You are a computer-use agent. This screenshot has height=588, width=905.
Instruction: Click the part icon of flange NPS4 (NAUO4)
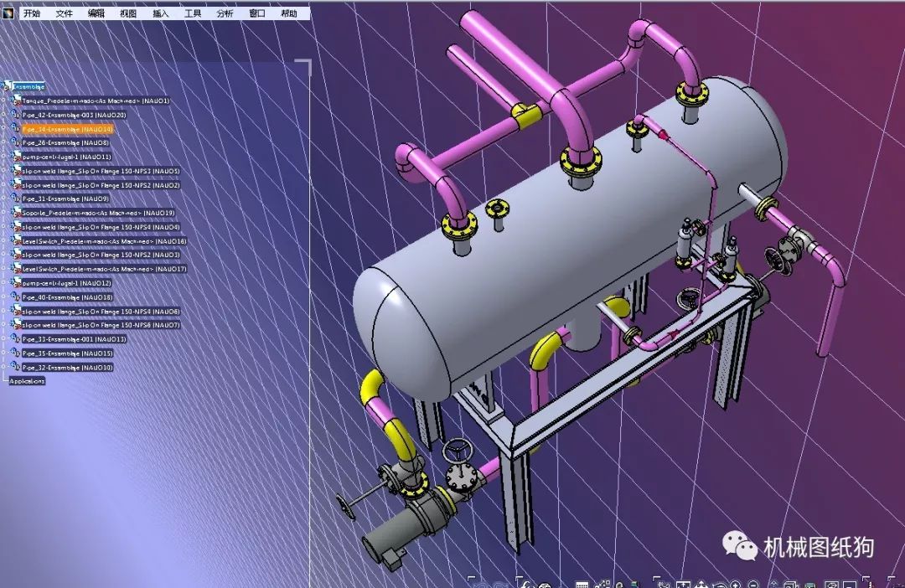(16, 227)
